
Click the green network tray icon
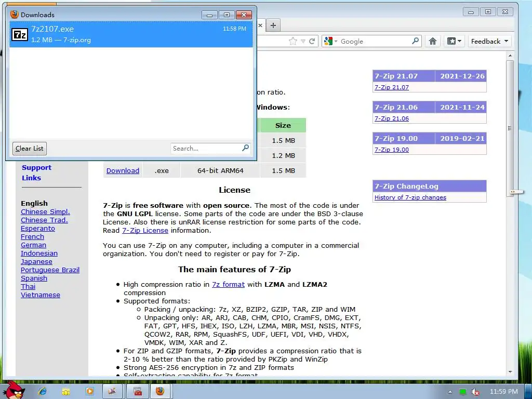(x=463, y=392)
